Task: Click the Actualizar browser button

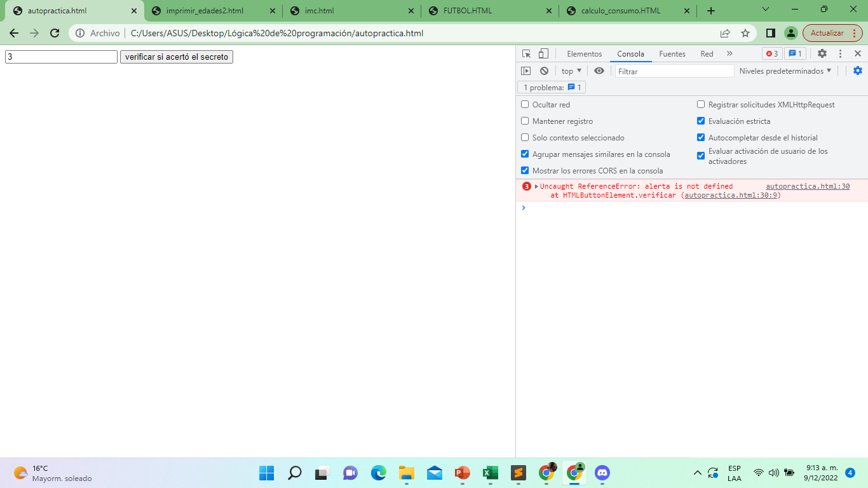Action: click(x=832, y=33)
